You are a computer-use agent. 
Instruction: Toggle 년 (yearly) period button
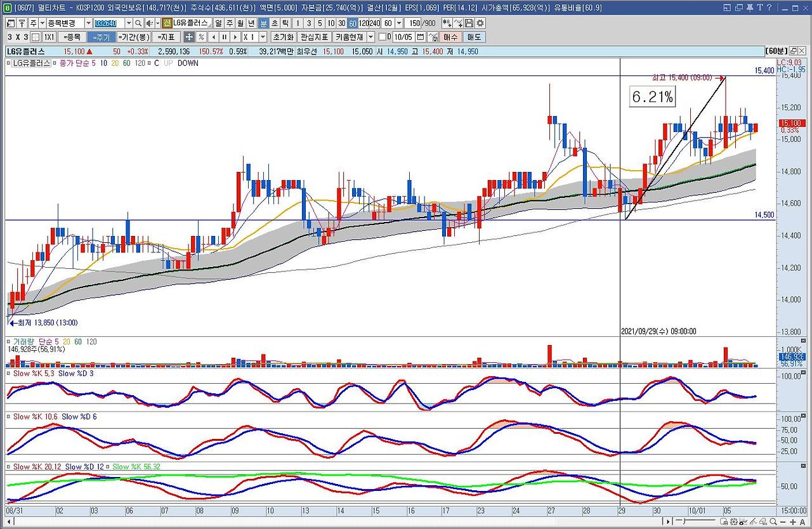[252, 23]
